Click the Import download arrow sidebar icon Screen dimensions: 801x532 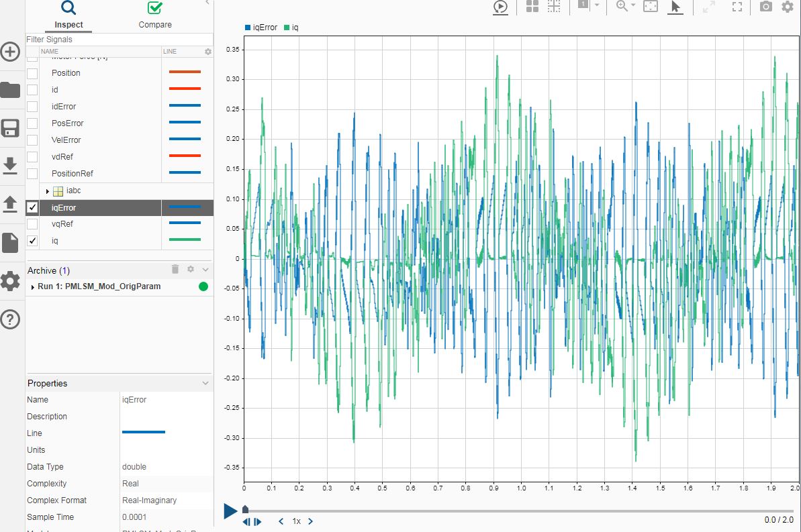[10, 164]
